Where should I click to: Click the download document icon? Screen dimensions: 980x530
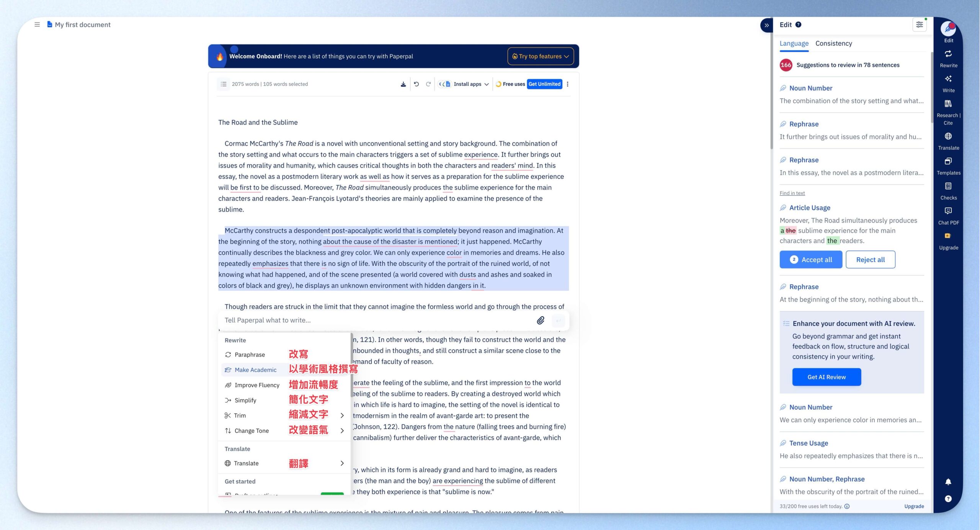click(x=403, y=84)
